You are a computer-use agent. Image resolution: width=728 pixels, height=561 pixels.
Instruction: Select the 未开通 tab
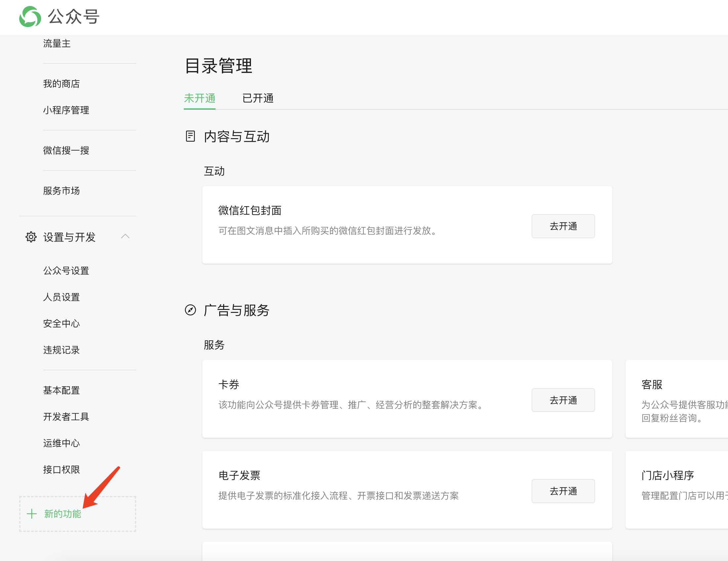point(200,98)
